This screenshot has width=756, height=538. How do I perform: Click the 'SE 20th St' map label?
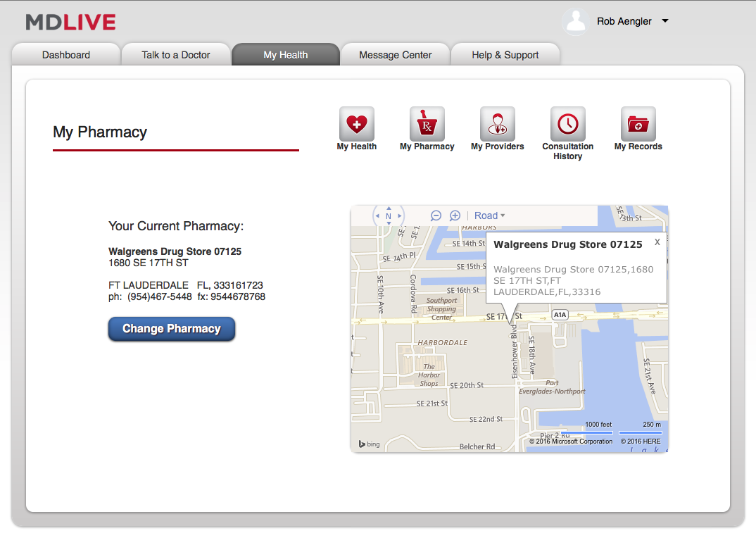pos(467,385)
